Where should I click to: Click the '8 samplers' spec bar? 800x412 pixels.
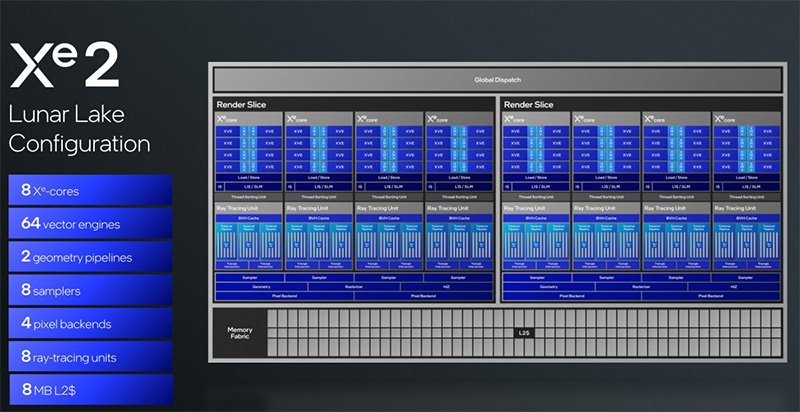[89, 290]
